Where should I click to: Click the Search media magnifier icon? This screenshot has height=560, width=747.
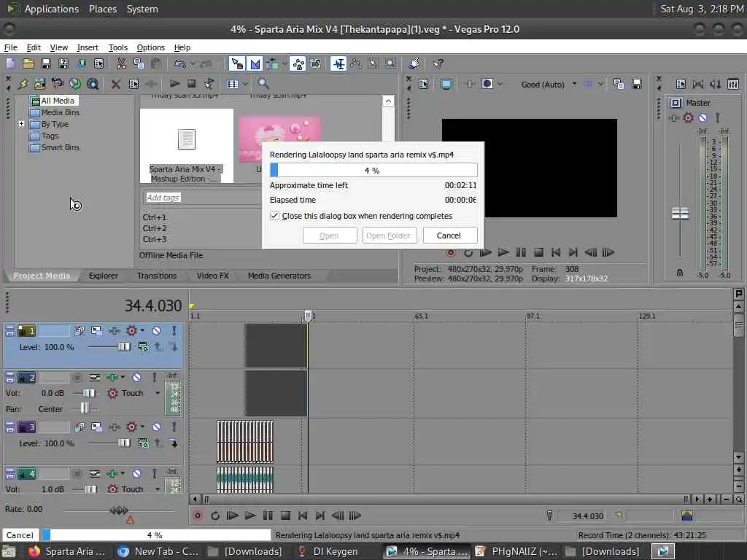pyautogui.click(x=263, y=84)
